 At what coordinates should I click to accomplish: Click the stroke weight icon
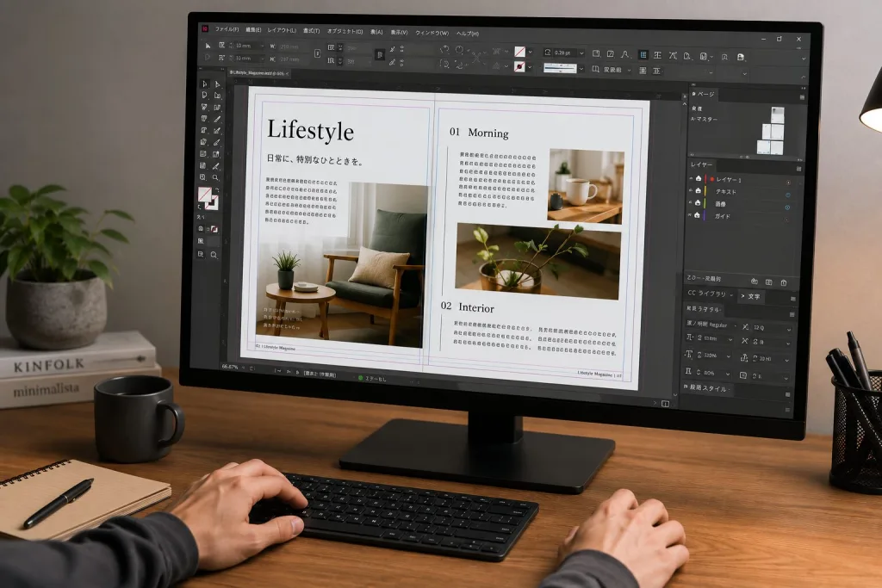pyautogui.click(x=547, y=53)
